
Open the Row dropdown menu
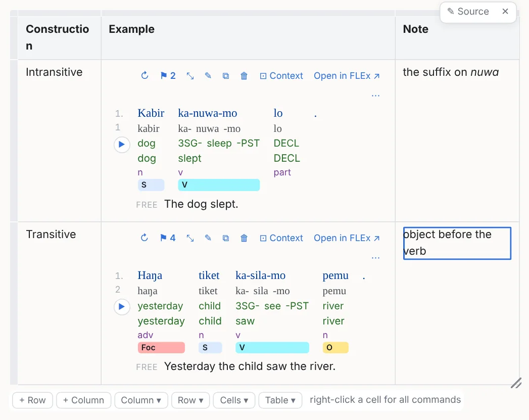point(190,400)
